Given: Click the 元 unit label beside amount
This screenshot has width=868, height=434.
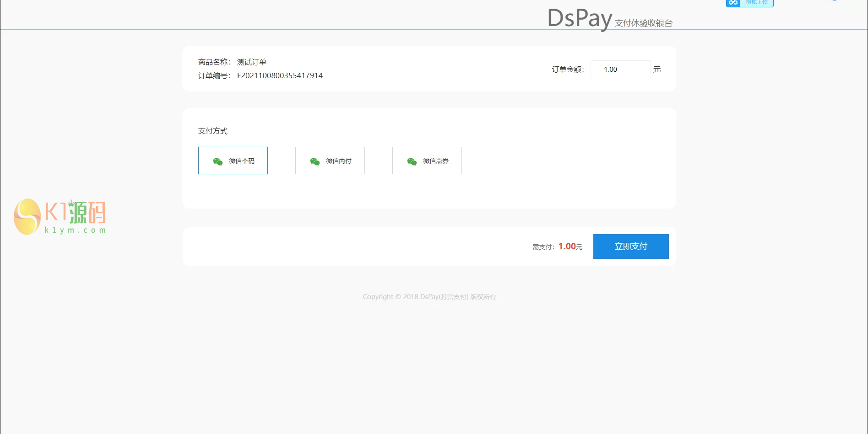Looking at the screenshot, I should click(657, 70).
